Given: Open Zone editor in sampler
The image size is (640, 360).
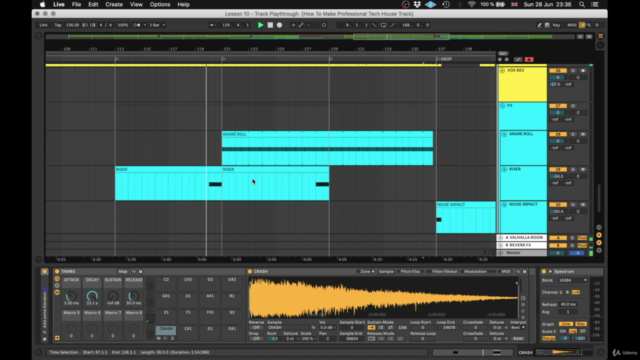Looking at the screenshot, I should (366, 271).
